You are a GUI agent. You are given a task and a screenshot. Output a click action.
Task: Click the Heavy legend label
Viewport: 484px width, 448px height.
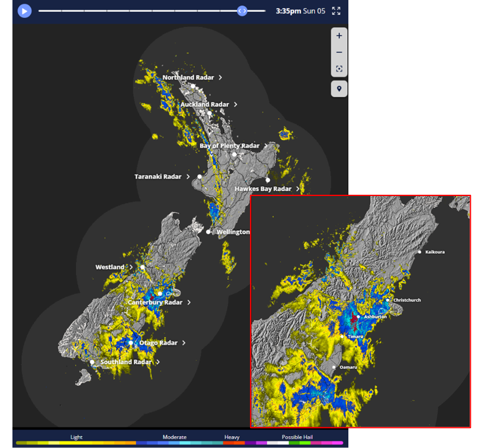(x=232, y=437)
